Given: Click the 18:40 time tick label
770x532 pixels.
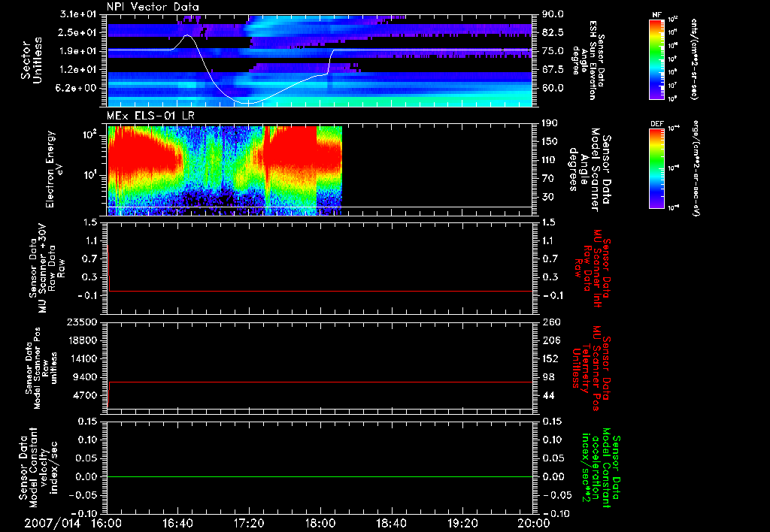Looking at the screenshot, I should click(391, 523).
